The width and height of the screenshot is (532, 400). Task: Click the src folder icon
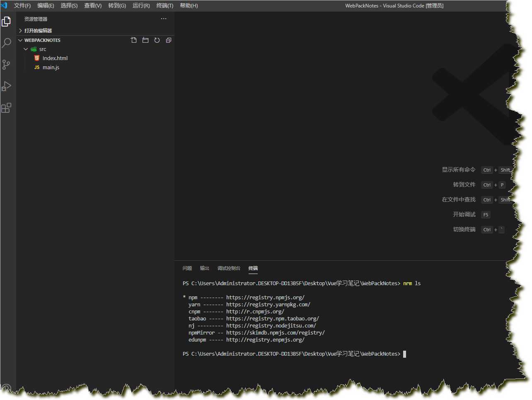34,49
